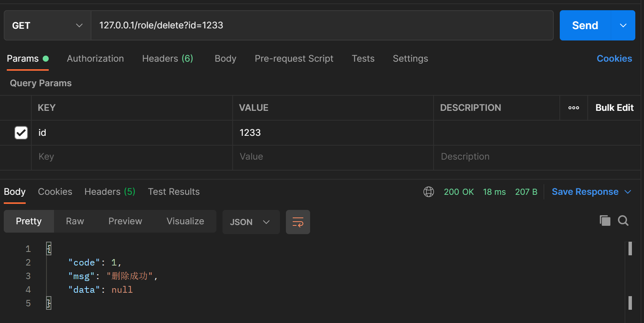Image resolution: width=644 pixels, height=323 pixels.
Task: Open the Pre-request Script tab
Action: 294,59
